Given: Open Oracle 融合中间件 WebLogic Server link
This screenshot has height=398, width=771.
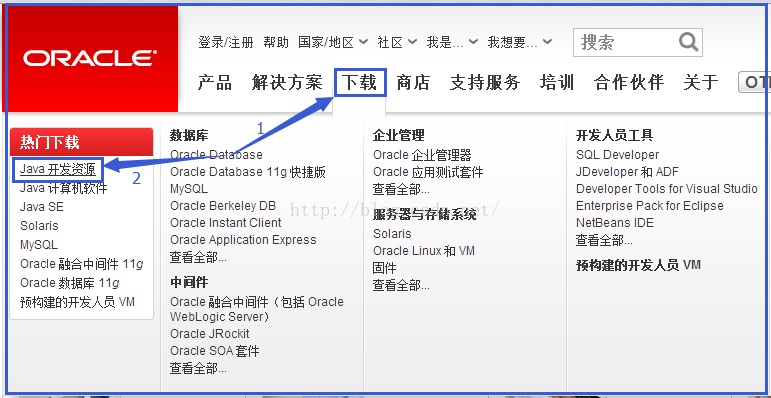Looking at the screenshot, I should (x=257, y=309).
